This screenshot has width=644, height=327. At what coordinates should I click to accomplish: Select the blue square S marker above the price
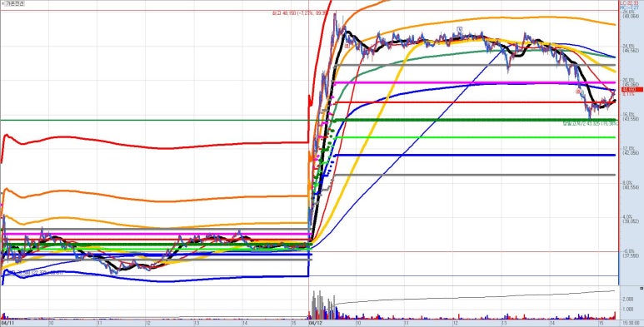[460, 29]
